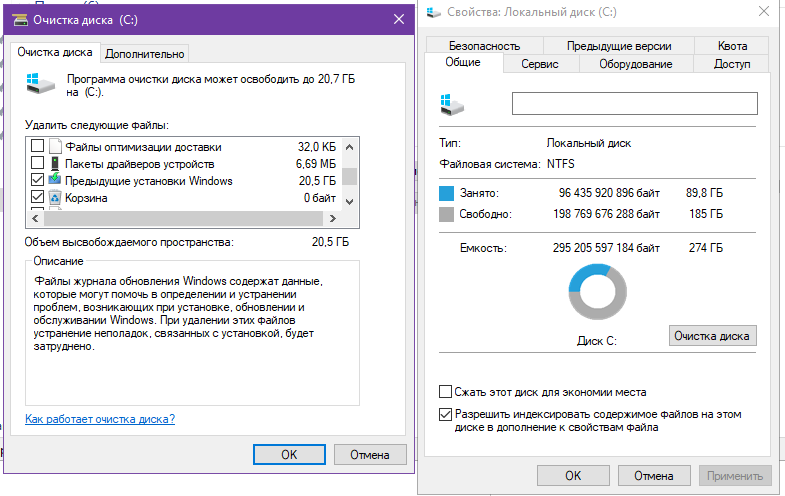Click the Disk Cleanup title bar icon
The height and width of the screenshot is (496, 785).
20,20
